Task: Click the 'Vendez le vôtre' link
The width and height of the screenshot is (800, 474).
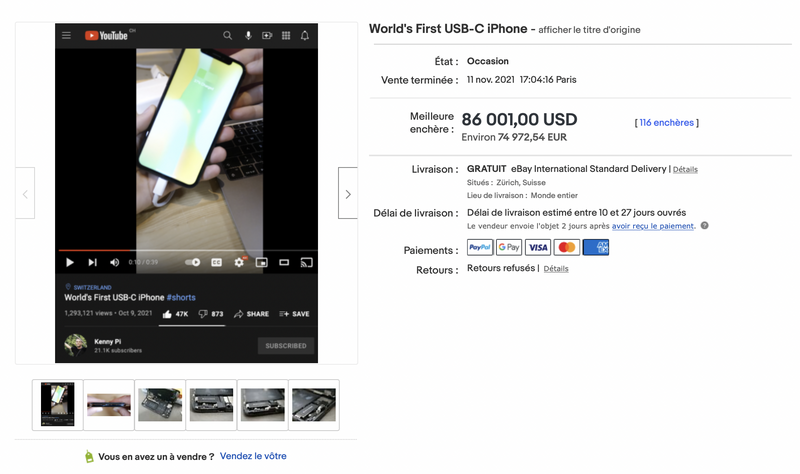Action: pos(253,456)
